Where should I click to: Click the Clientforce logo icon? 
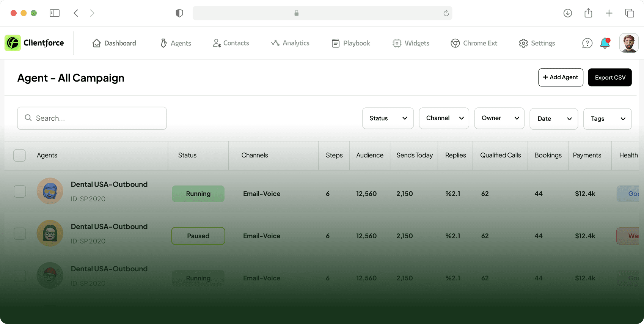coord(13,43)
